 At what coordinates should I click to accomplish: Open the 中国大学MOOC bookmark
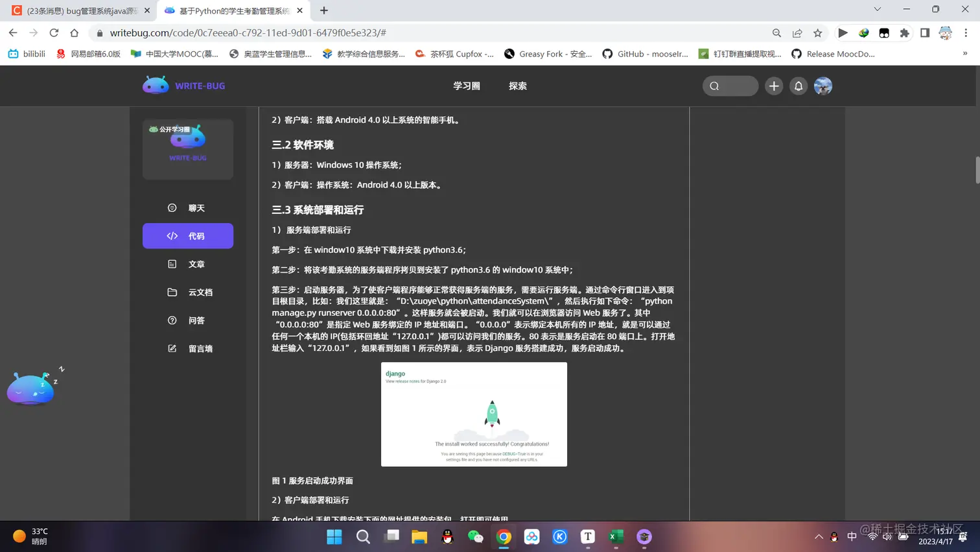[175, 54]
